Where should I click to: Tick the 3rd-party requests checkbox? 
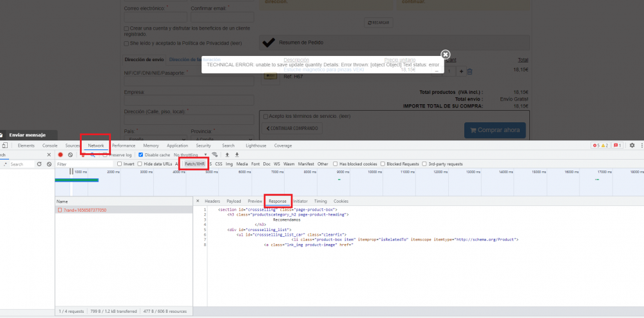click(x=423, y=164)
